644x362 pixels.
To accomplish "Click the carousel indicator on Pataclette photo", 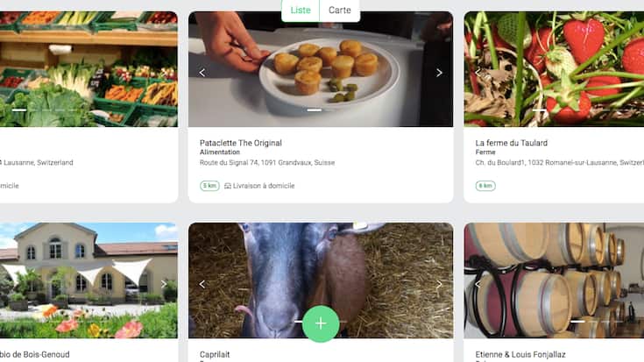I will (315, 110).
